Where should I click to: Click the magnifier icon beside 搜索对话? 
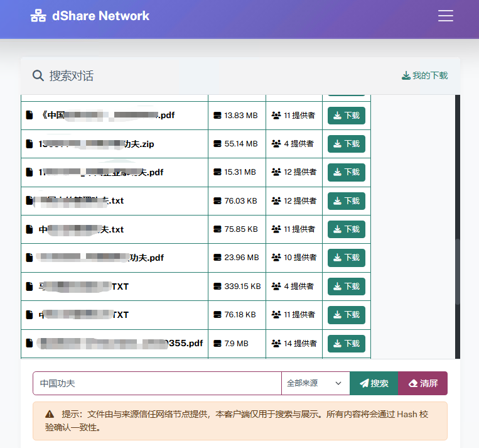38,76
